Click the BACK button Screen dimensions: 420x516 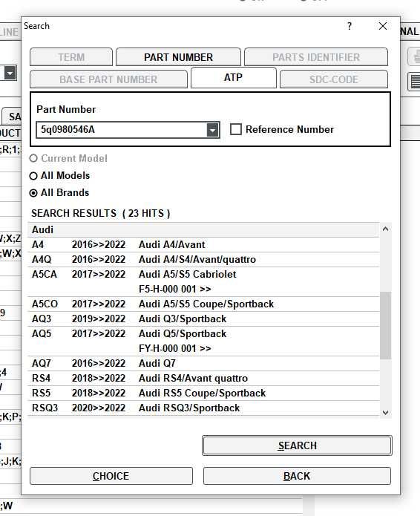point(297,476)
